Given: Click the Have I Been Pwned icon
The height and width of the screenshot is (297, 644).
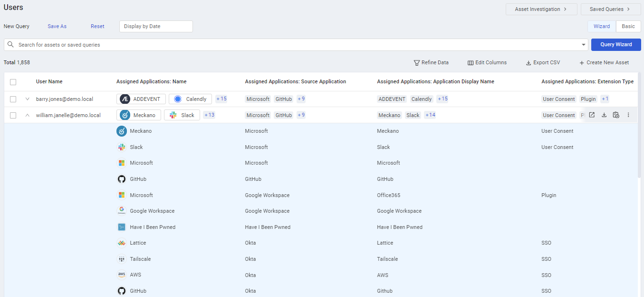Looking at the screenshot, I should (x=122, y=227).
